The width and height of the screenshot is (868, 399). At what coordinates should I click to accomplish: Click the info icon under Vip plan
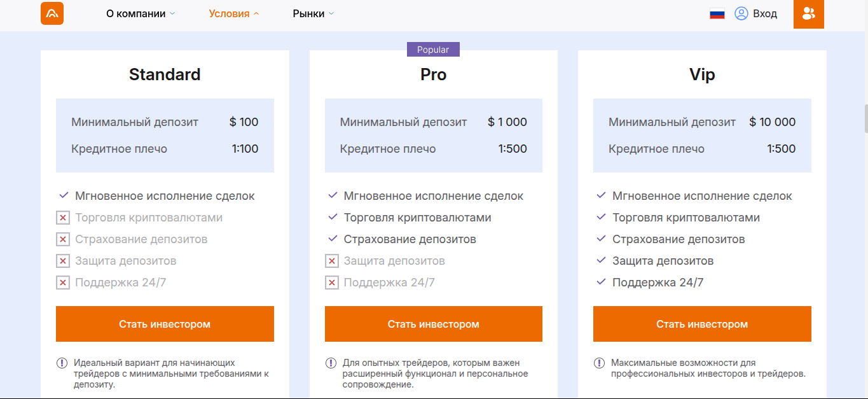point(599,363)
